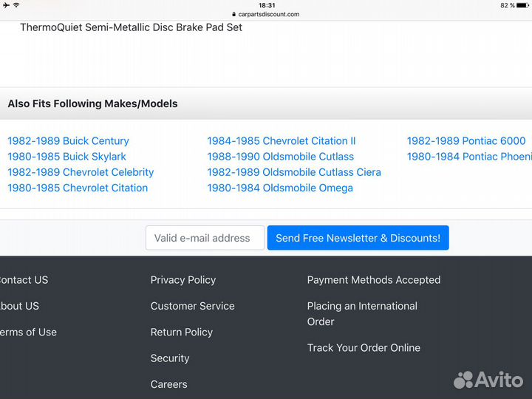Open the 1982-1989 Buick Century link
The height and width of the screenshot is (399, 532).
(x=68, y=141)
